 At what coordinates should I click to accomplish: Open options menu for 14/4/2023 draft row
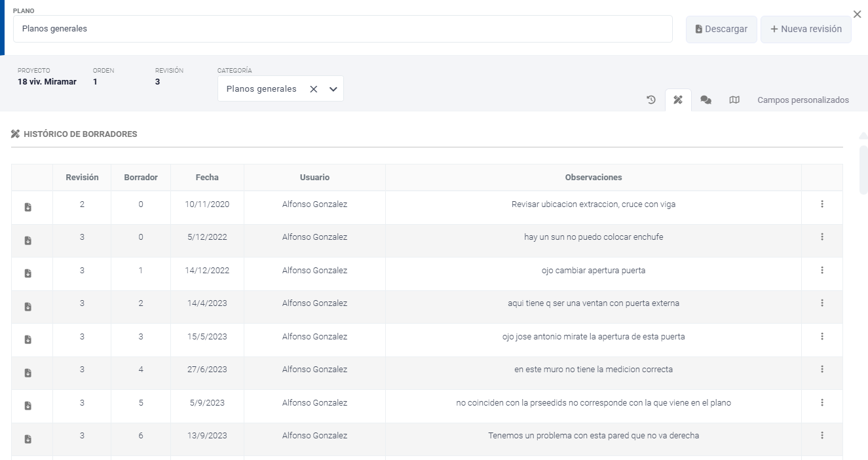821,303
